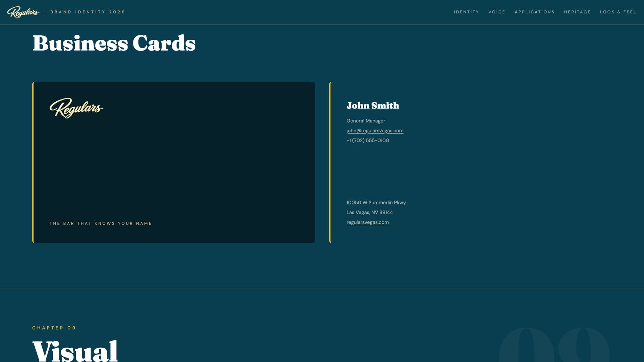
Task: Jump to the Heritage section
Action: click(x=577, y=12)
